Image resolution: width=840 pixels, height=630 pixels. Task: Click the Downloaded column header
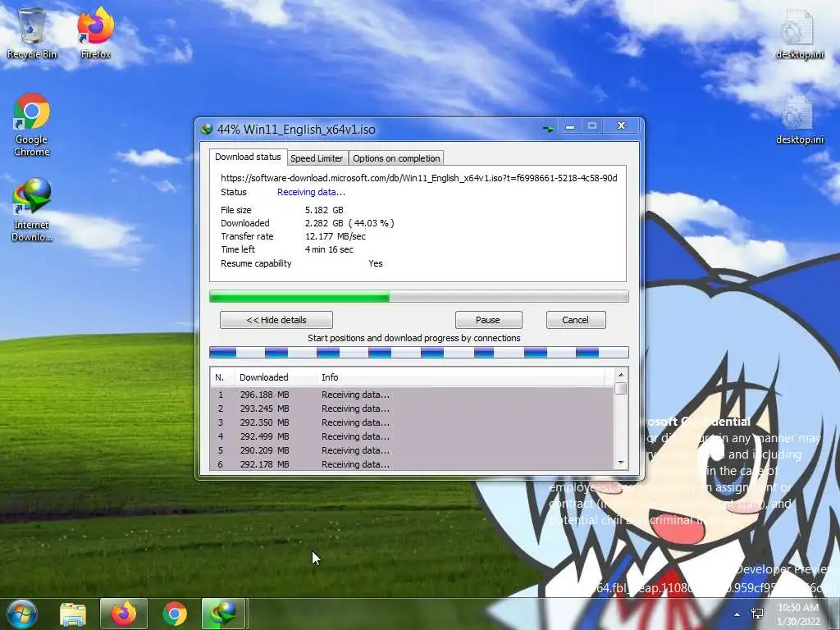pos(276,377)
